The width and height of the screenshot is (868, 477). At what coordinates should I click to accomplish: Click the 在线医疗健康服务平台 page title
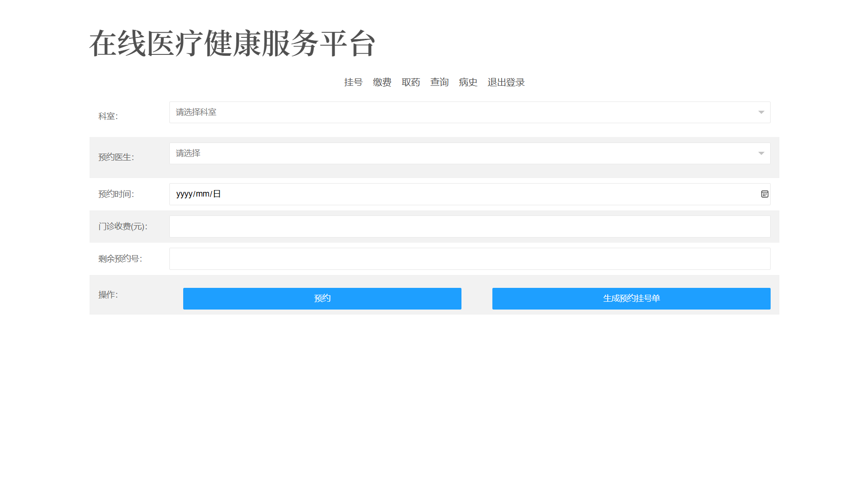(x=232, y=44)
